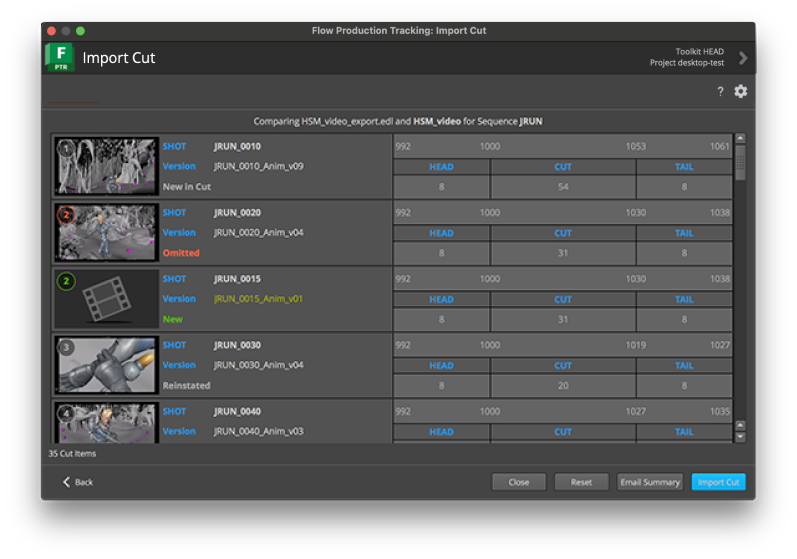Click the TAIL header in JRUN_0015 row

tap(684, 299)
